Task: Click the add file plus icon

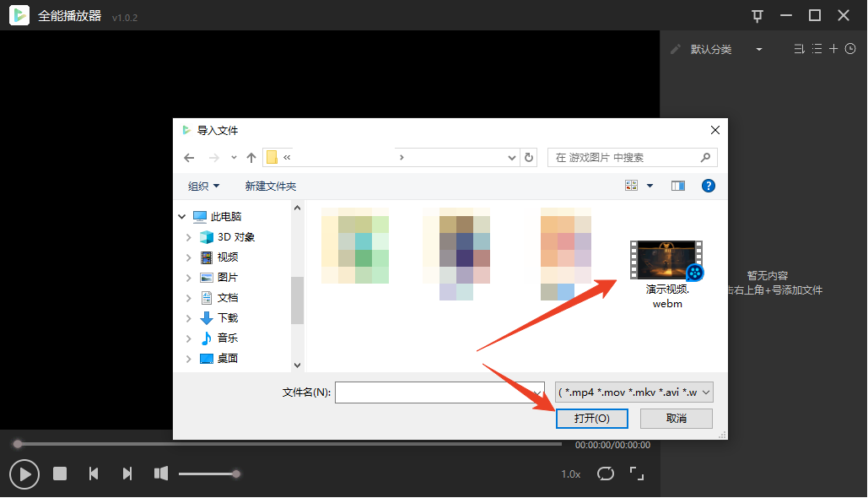Action: (833, 49)
